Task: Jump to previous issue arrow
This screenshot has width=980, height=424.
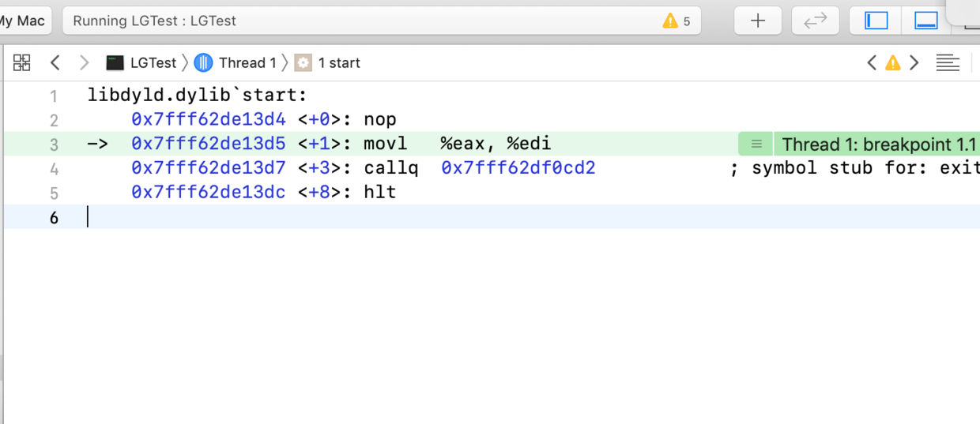Action: click(x=872, y=62)
